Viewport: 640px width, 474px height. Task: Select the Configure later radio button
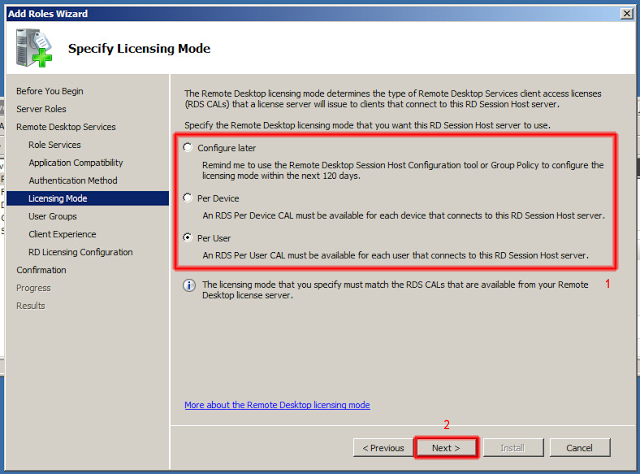point(188,147)
